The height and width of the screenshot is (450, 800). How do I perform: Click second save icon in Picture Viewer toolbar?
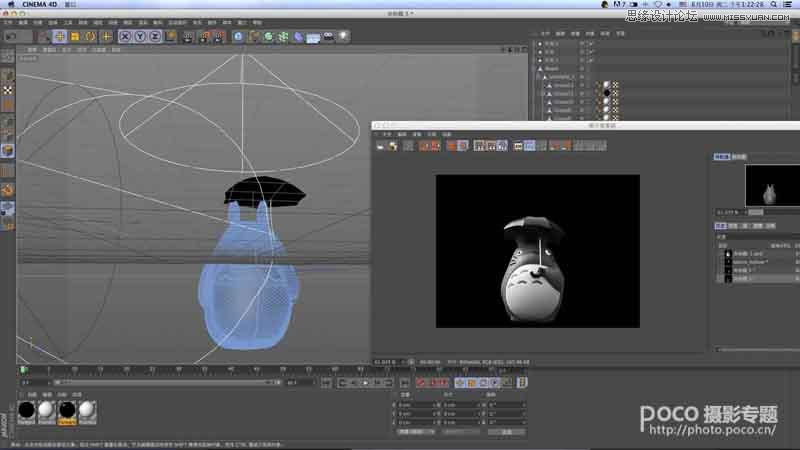coord(393,146)
